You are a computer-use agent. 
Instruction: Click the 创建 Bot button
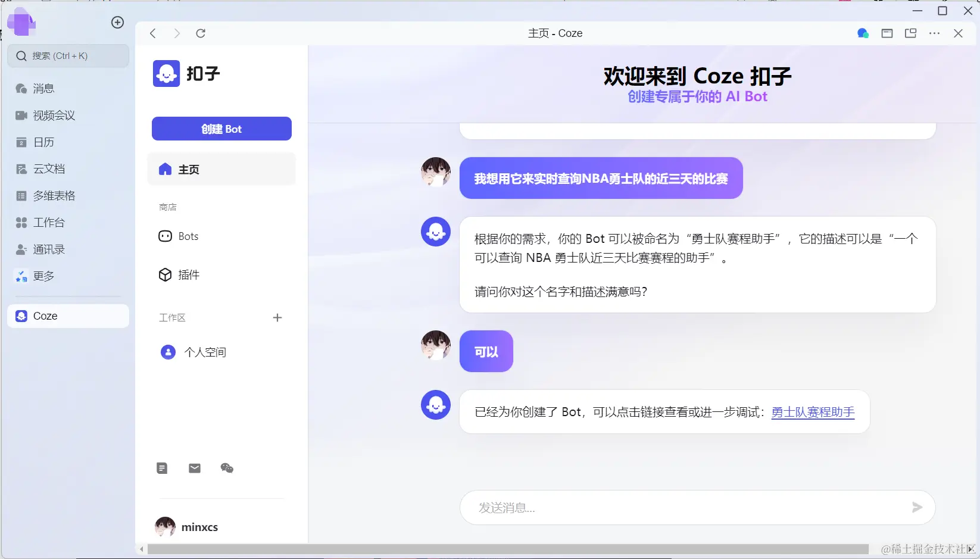point(221,129)
